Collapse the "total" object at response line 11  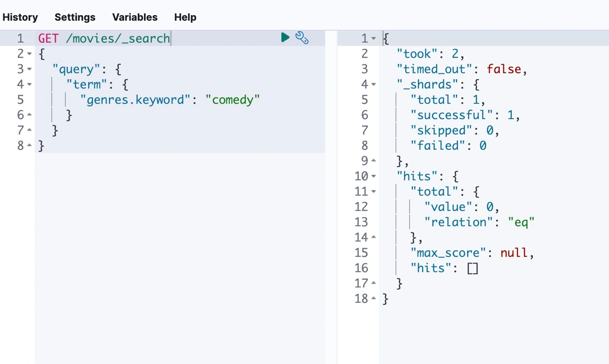374,192
